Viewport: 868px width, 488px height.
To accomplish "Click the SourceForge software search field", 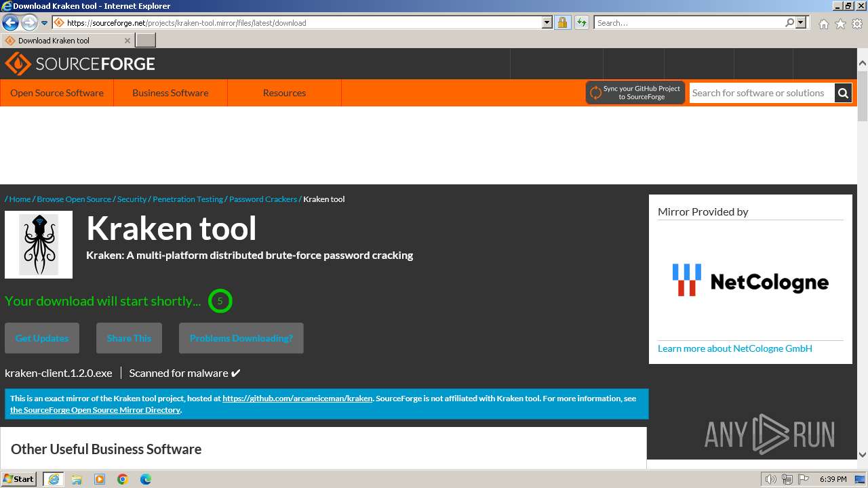I will [x=762, y=93].
